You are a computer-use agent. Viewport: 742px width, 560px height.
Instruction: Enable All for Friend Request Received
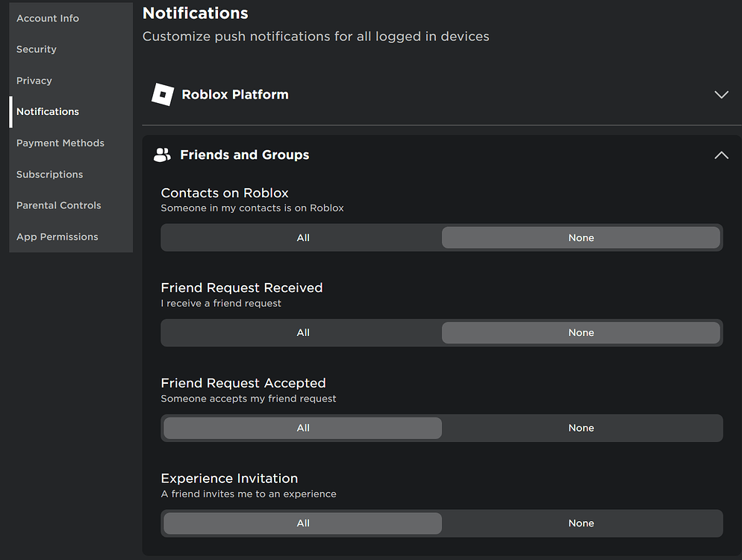(303, 333)
